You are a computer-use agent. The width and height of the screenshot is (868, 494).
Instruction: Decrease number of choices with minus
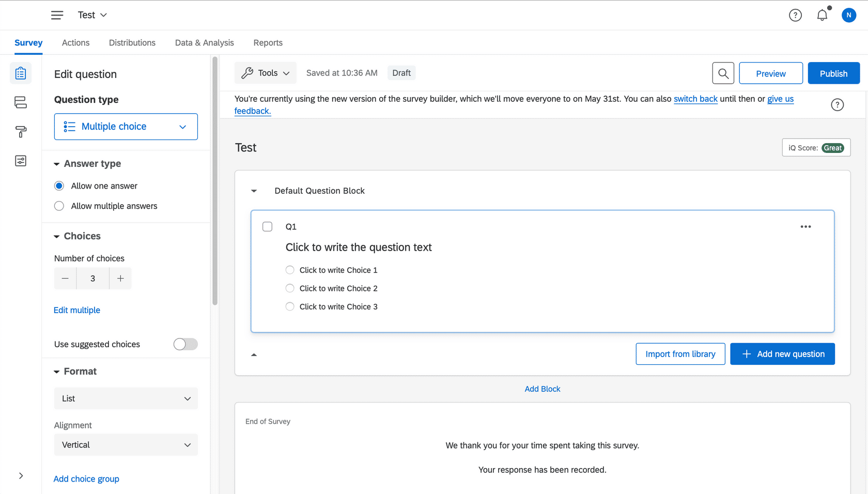click(x=65, y=279)
